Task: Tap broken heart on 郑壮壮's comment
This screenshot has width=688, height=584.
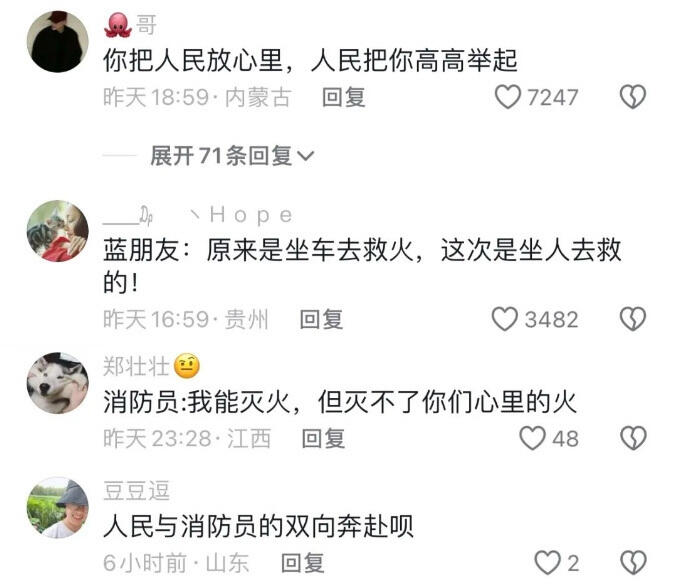Action: click(633, 438)
